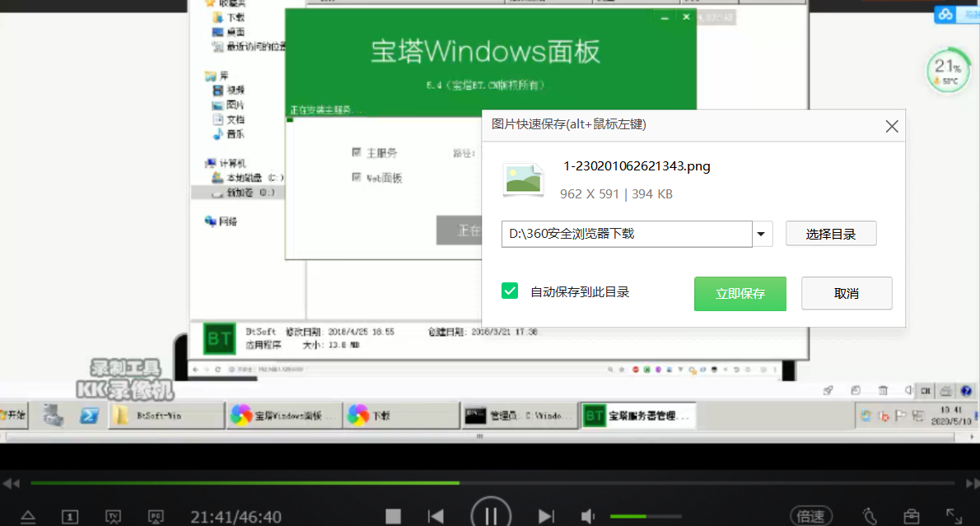Open Server Manager icon in recorded taskbar
The height and width of the screenshot is (526, 980).
pyautogui.click(x=54, y=415)
